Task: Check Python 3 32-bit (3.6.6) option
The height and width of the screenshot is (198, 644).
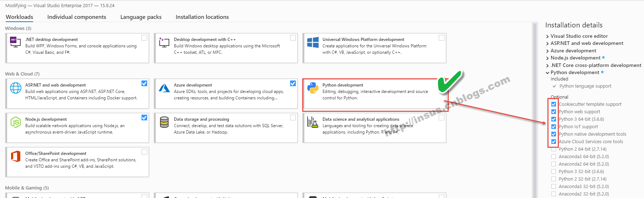Action: coord(553,172)
